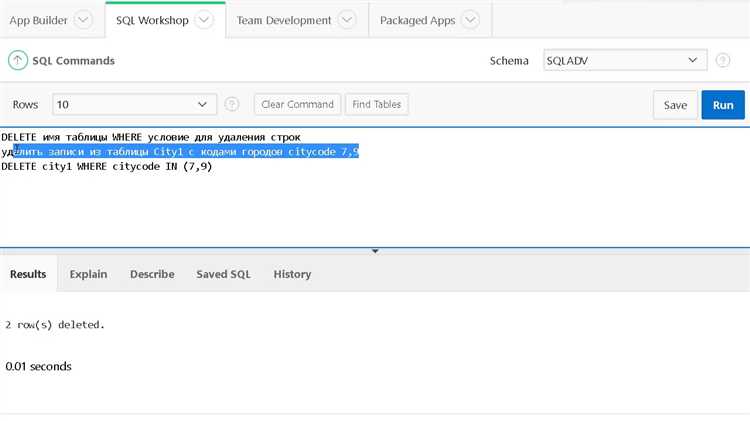Image resolution: width=750 pixels, height=421 pixels.
Task: Click the Save button
Action: (675, 105)
